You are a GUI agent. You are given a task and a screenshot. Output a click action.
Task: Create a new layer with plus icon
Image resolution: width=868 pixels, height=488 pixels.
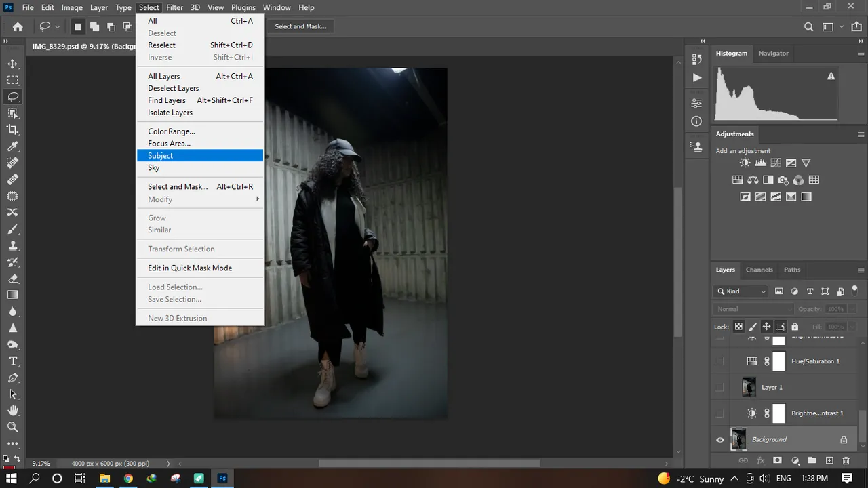pyautogui.click(x=829, y=460)
